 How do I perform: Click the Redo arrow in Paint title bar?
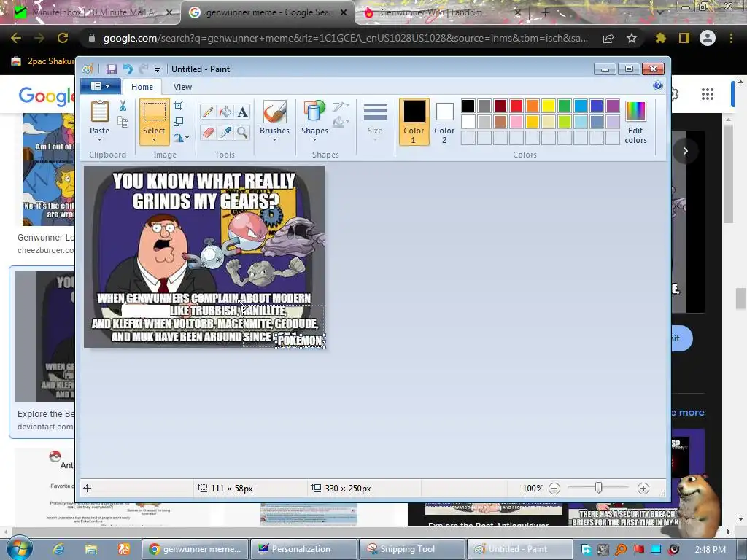(144, 69)
